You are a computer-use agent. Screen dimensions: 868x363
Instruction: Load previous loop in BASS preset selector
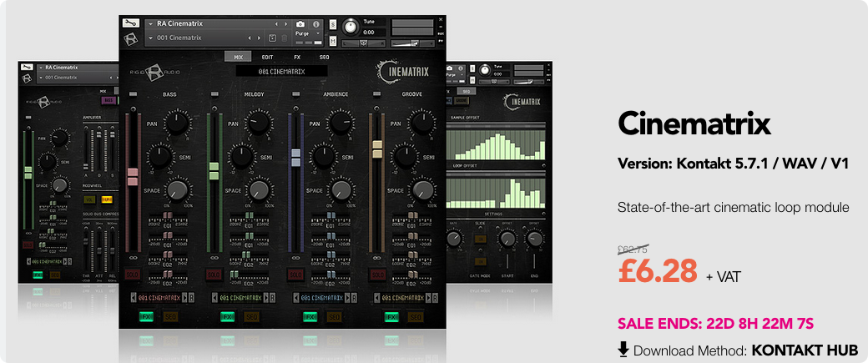133,298
